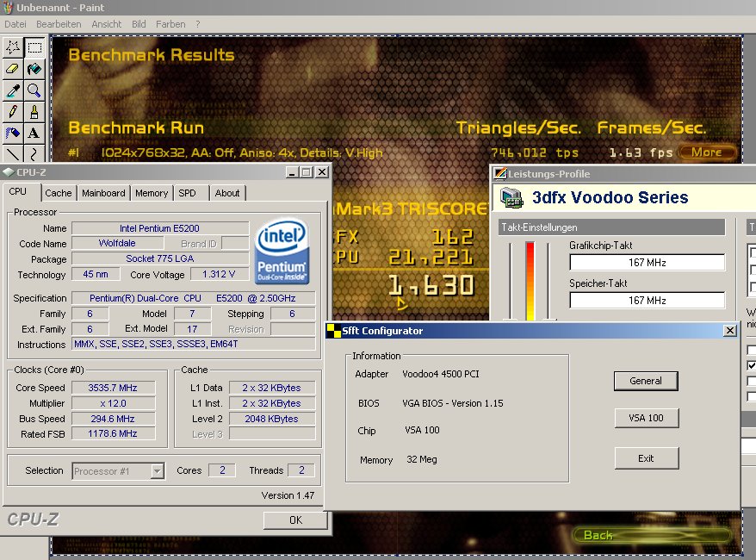Minimize the CPU-Z window

(x=291, y=172)
